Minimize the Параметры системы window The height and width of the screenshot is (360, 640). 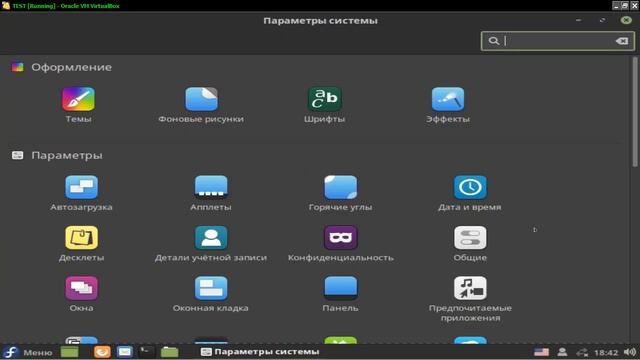(x=578, y=20)
